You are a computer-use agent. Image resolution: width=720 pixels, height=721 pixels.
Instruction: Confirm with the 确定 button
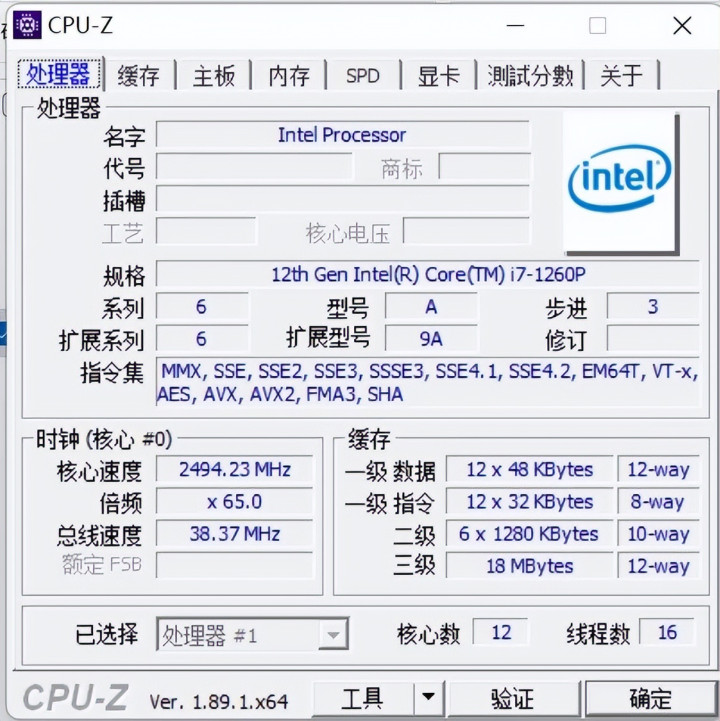point(651,698)
